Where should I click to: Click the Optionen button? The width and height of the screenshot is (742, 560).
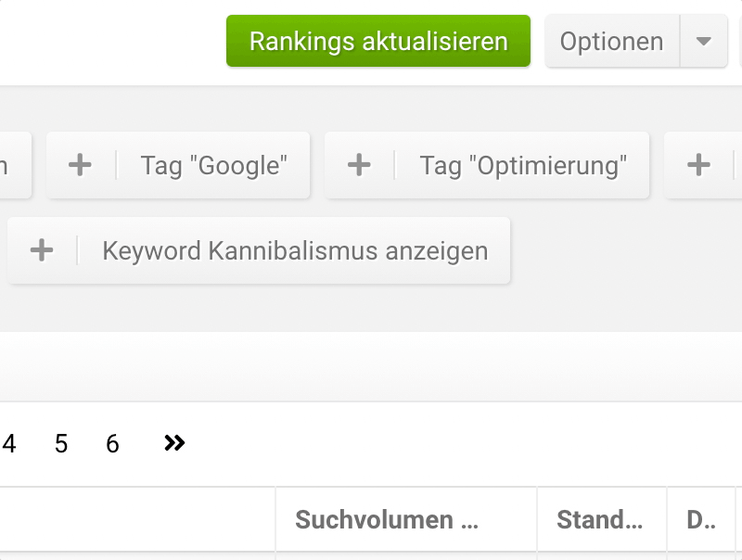pos(612,42)
